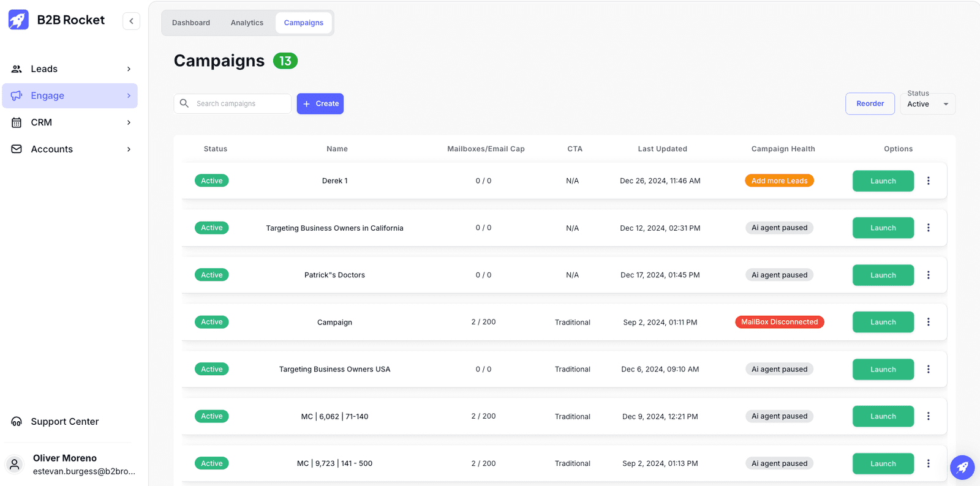This screenshot has width=980, height=486.
Task: Click the search magnifier icon
Action: [184, 103]
